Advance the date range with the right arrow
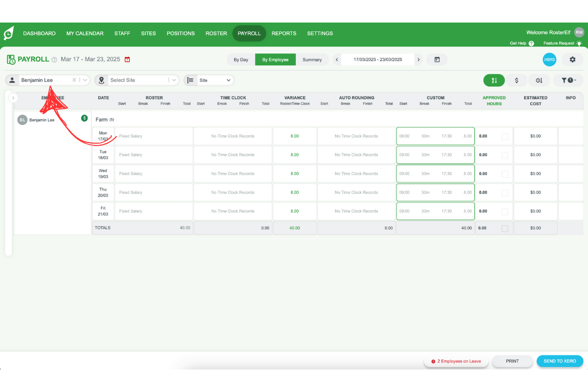Screen dimensions: 588x392 point(418,59)
